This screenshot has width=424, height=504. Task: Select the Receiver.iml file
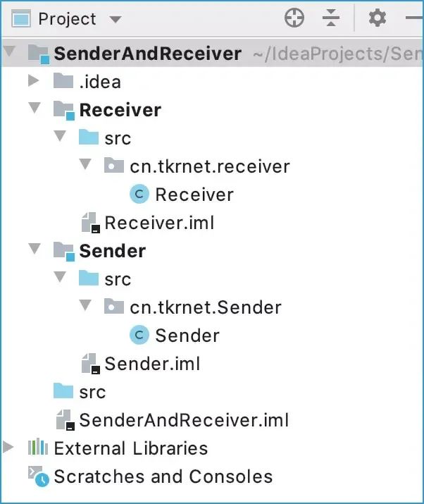tap(148, 223)
